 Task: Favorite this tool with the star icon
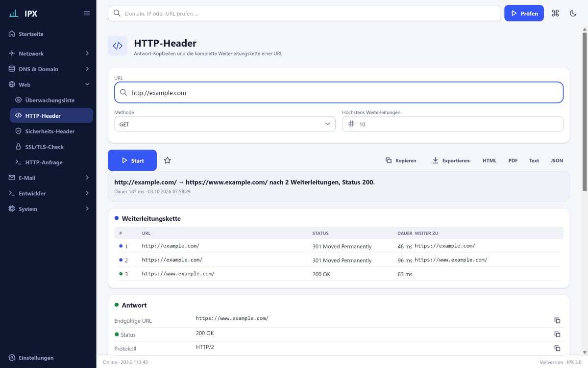click(x=168, y=160)
